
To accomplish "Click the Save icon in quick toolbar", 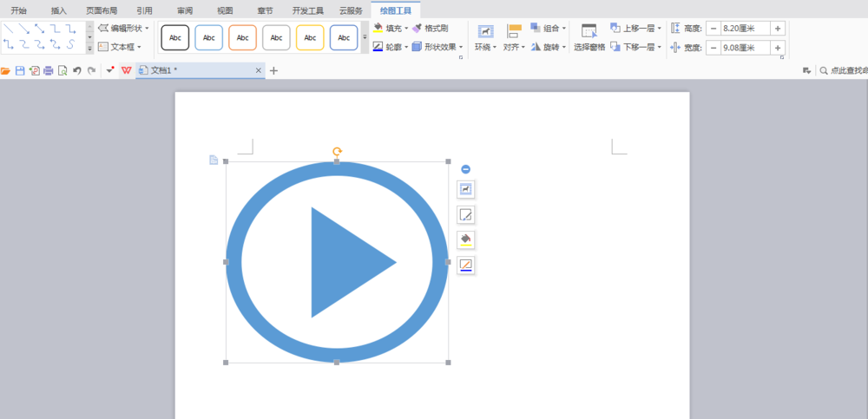I will coord(19,70).
